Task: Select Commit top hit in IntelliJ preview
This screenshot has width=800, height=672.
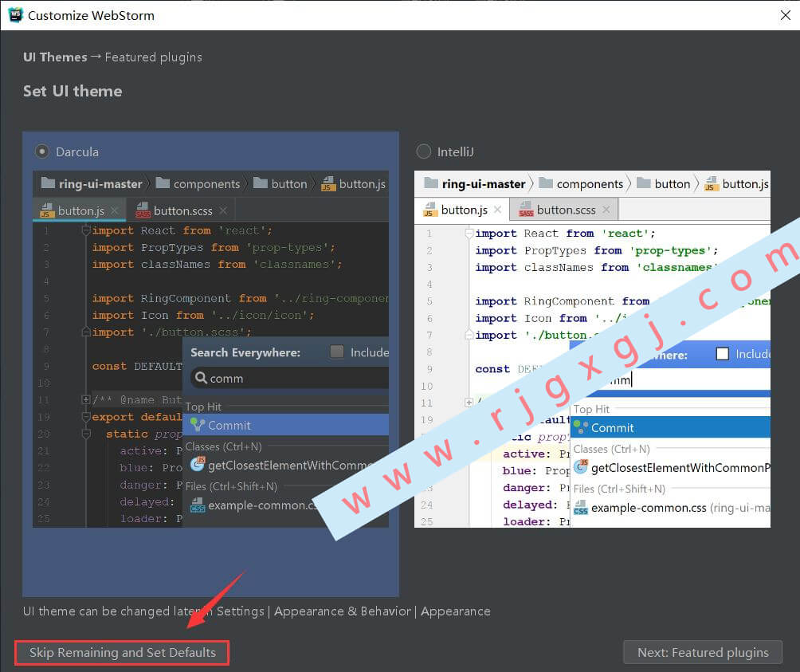Action: pyautogui.click(x=670, y=427)
